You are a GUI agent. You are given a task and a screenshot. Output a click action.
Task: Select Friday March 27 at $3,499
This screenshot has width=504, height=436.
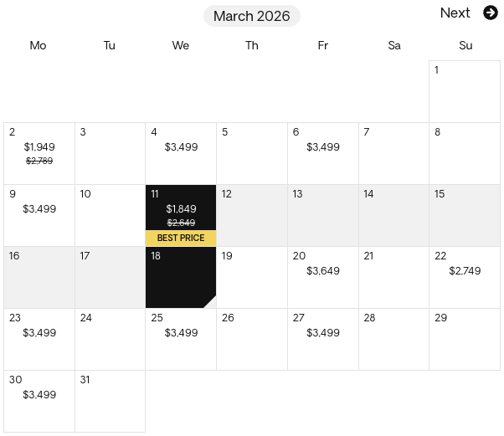(x=323, y=340)
